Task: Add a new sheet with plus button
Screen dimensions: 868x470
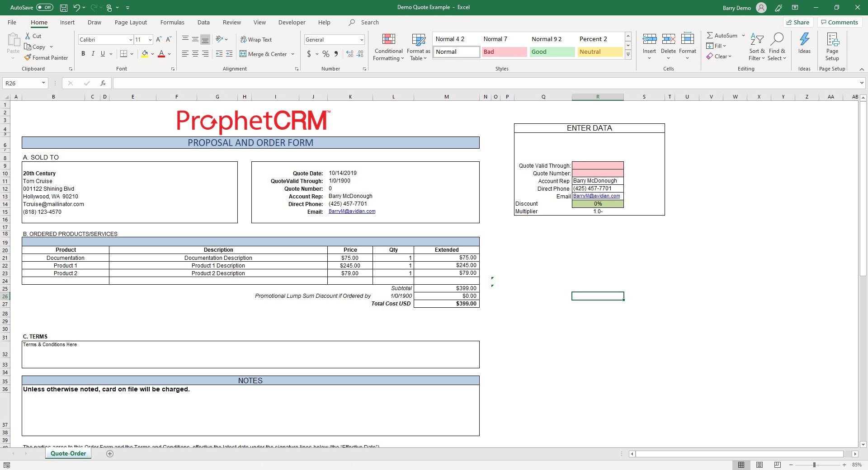Action: point(110,454)
